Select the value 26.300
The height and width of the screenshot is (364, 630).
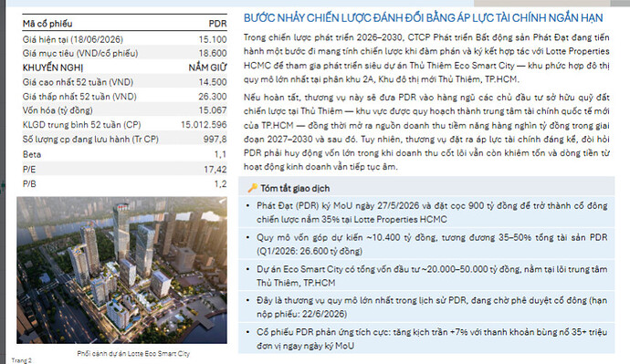(213, 97)
